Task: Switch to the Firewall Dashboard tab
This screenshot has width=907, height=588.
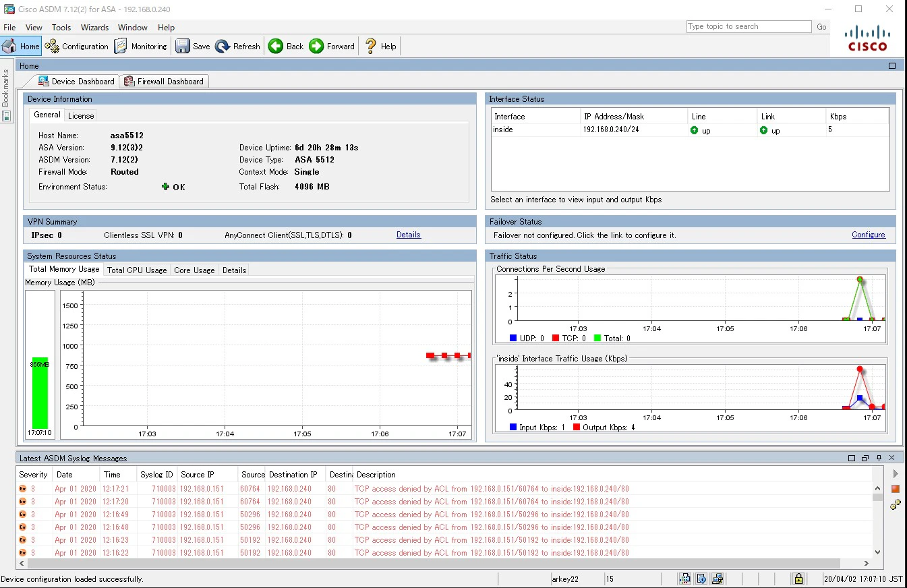Action: pos(164,82)
